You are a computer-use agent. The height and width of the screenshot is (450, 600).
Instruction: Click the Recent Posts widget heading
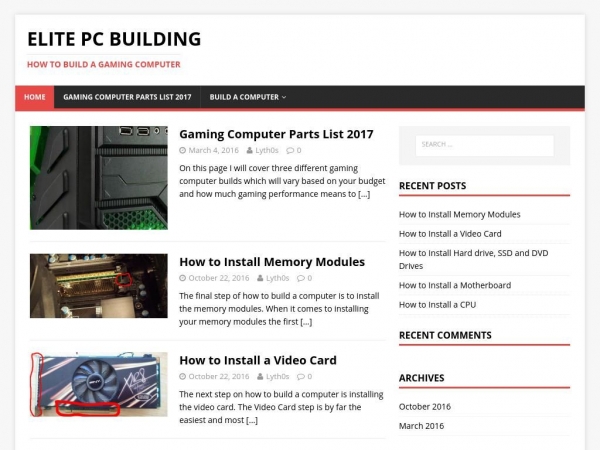pos(432,186)
